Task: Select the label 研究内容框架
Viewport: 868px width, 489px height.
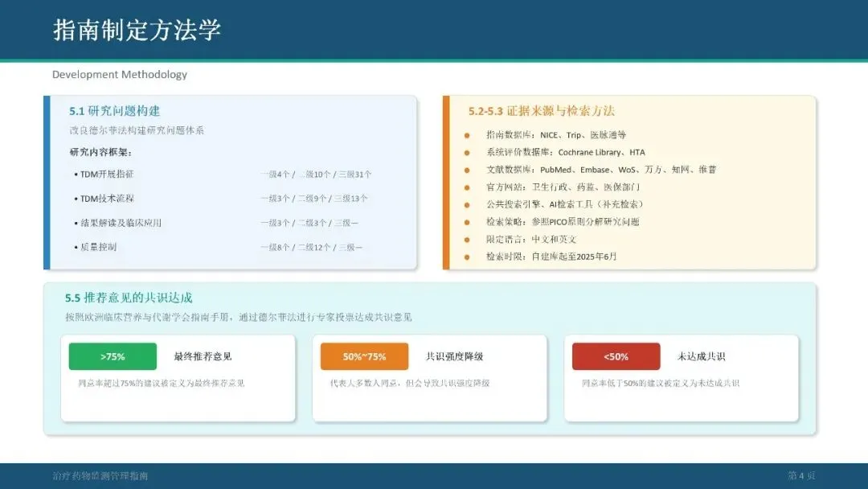Action: pyautogui.click(x=100, y=152)
